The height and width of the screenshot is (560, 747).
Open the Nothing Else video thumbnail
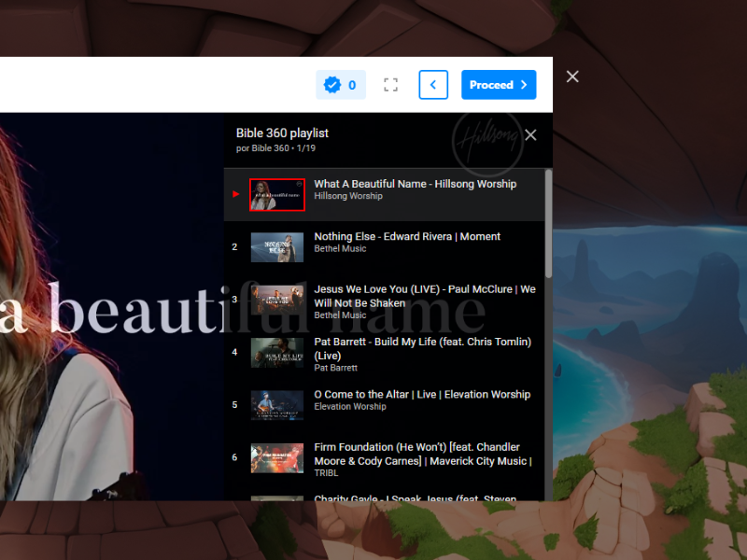click(x=276, y=246)
